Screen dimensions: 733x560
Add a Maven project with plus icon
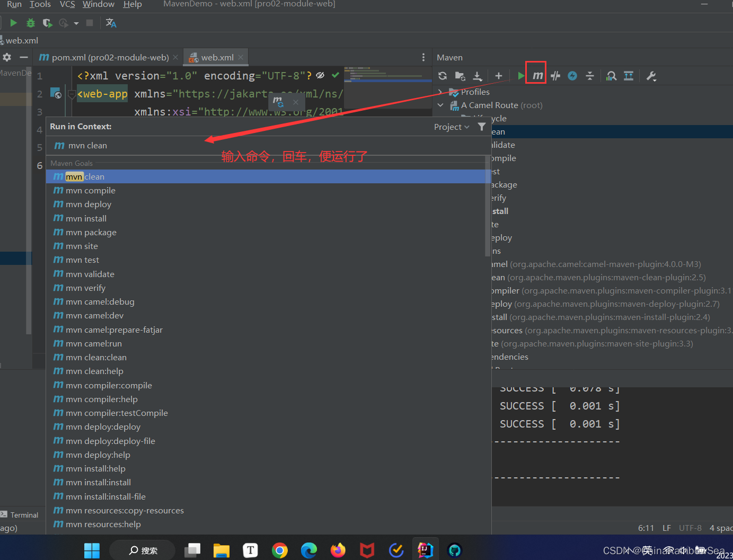[498, 76]
